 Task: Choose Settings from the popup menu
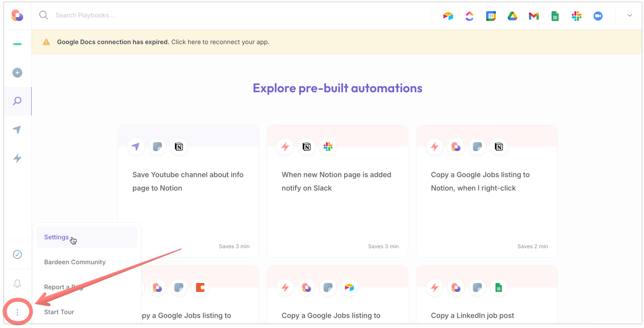coord(87,237)
